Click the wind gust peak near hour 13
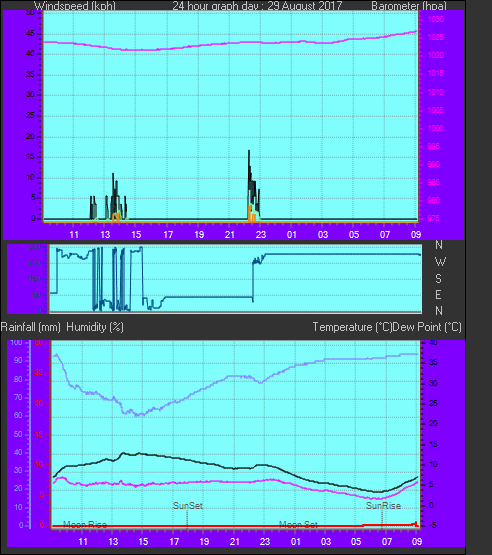Image resolution: width=492 pixels, height=555 pixels. 113,174
